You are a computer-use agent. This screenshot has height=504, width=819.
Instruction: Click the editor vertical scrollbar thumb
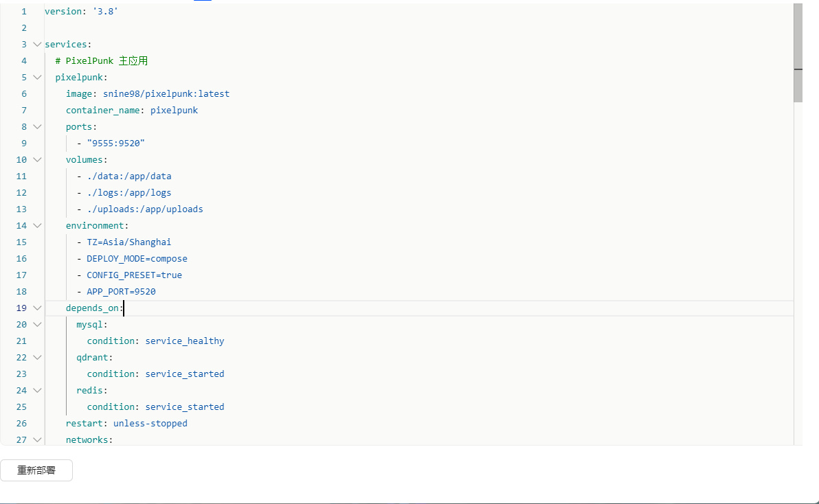pyautogui.click(x=798, y=51)
